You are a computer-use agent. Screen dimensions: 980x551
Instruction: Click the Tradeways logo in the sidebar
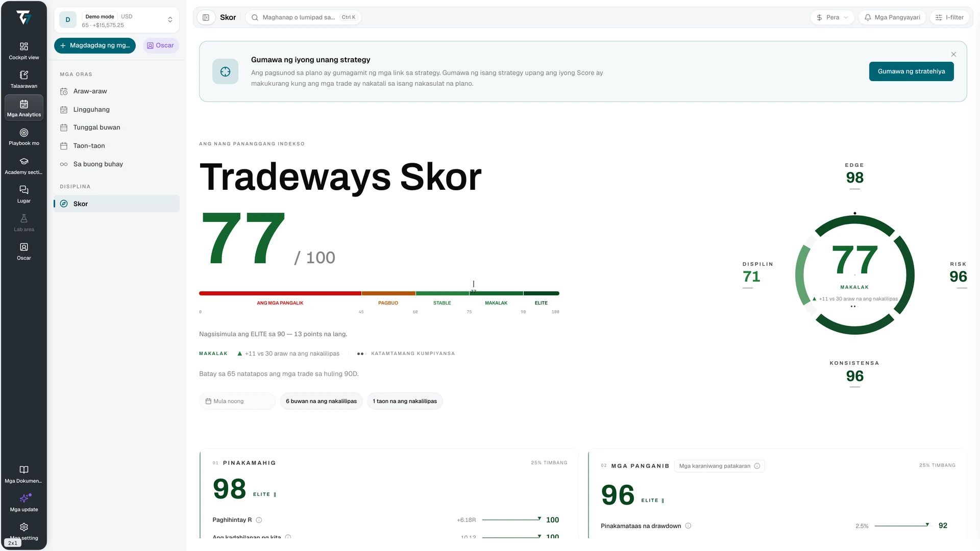pyautogui.click(x=23, y=17)
